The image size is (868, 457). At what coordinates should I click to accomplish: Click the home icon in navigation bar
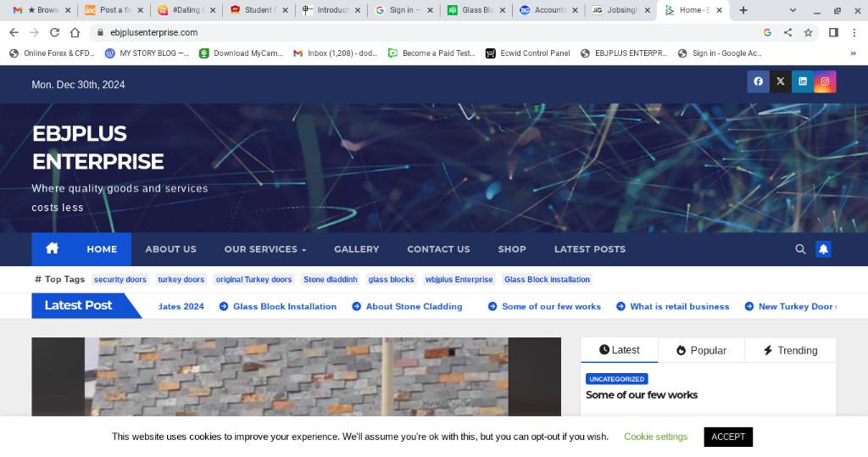coord(52,248)
